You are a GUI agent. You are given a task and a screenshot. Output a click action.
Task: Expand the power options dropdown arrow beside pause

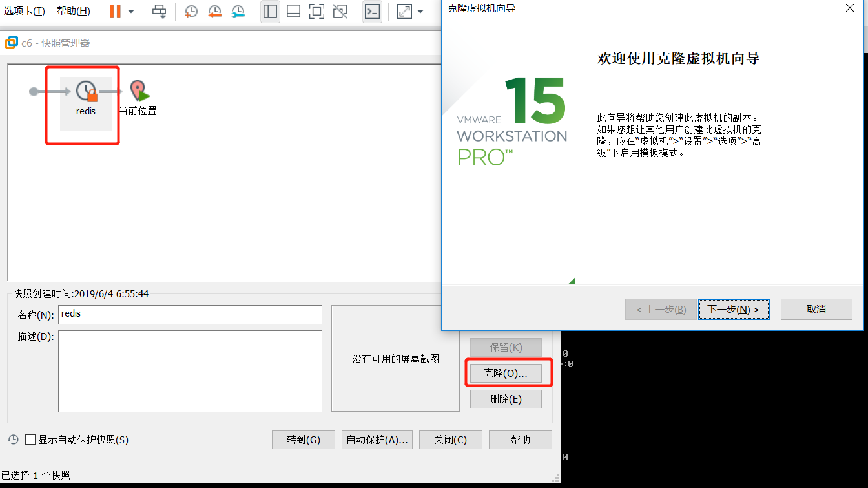pos(131,12)
